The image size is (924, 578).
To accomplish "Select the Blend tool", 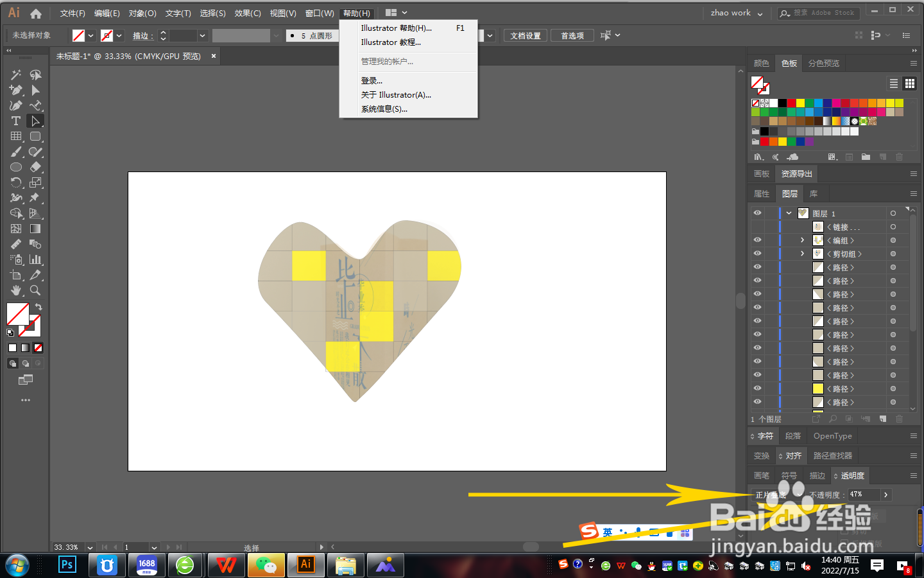I will tap(35, 244).
